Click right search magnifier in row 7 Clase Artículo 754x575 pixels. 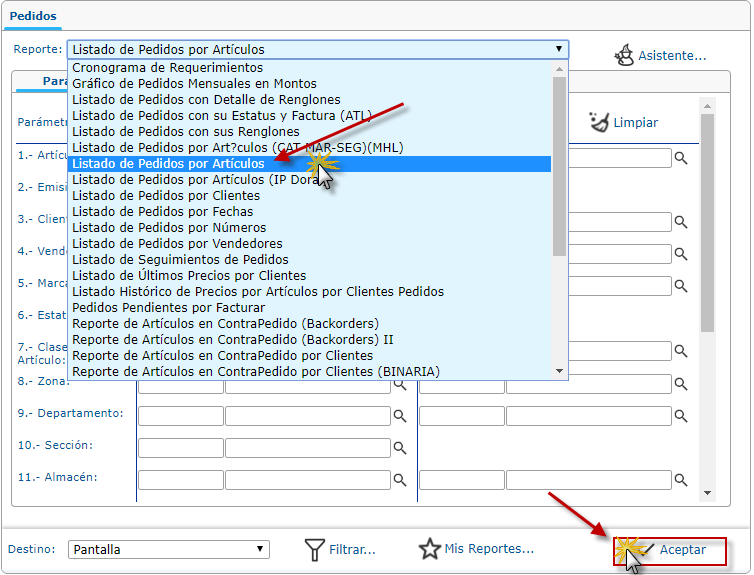(680, 351)
